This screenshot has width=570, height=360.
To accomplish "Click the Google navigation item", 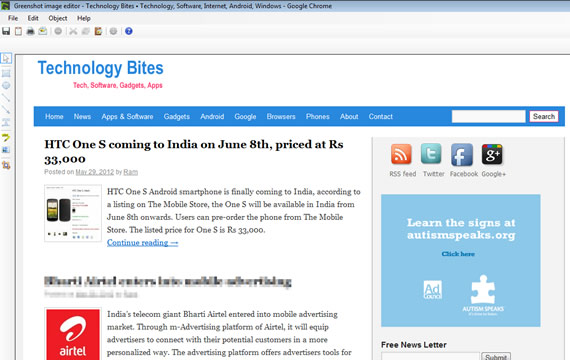I will 245,116.
